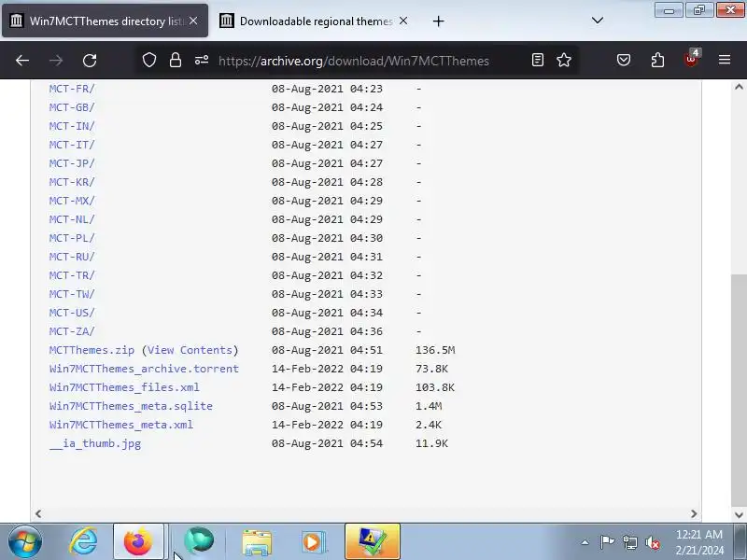Click View Contents link for zip
Screen dimensions: 747x560
tap(190, 350)
